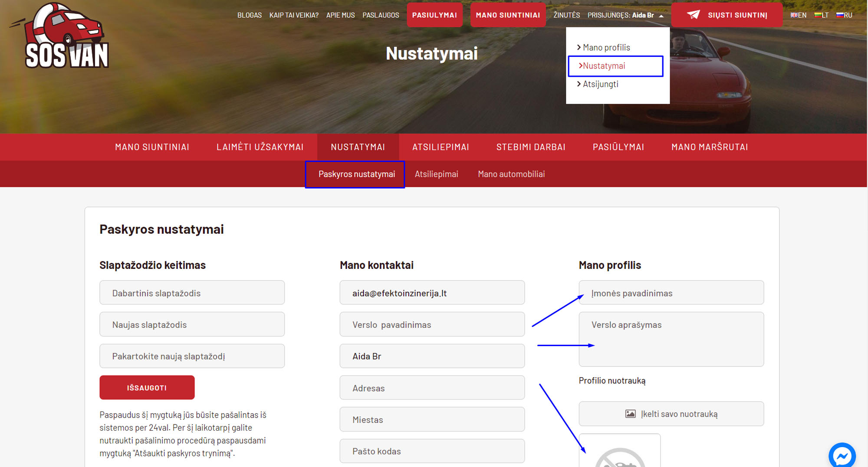Click the Pasiulymai red button
This screenshot has width=868, height=467.
[434, 15]
